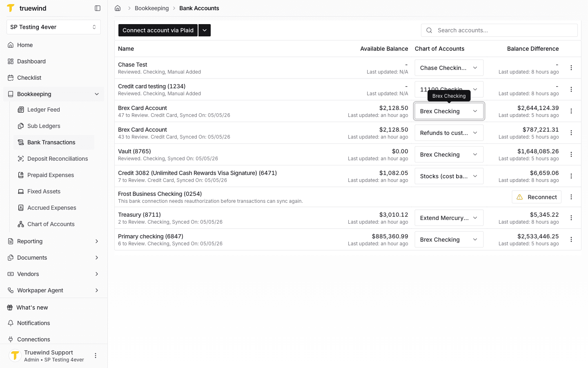This screenshot has height=368, width=588.
Task: Toggle the sidebar collapse icon
Action: point(98,8)
